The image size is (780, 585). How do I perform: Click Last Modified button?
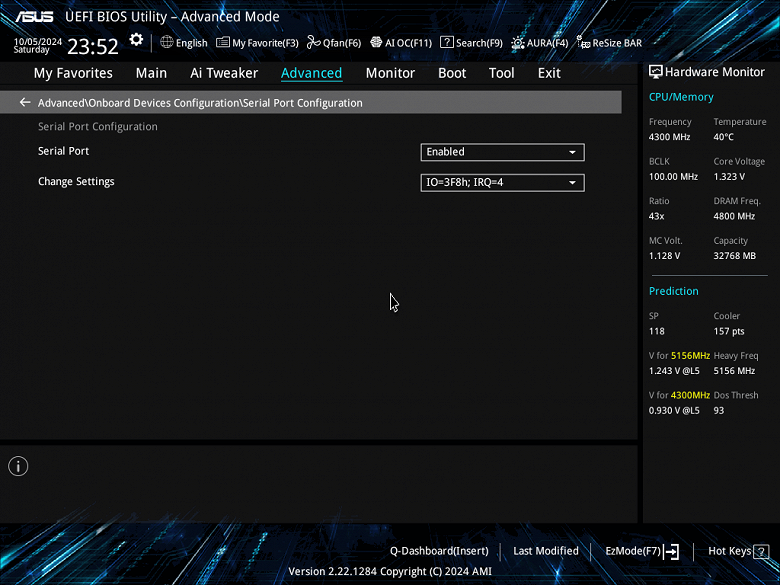[546, 551]
